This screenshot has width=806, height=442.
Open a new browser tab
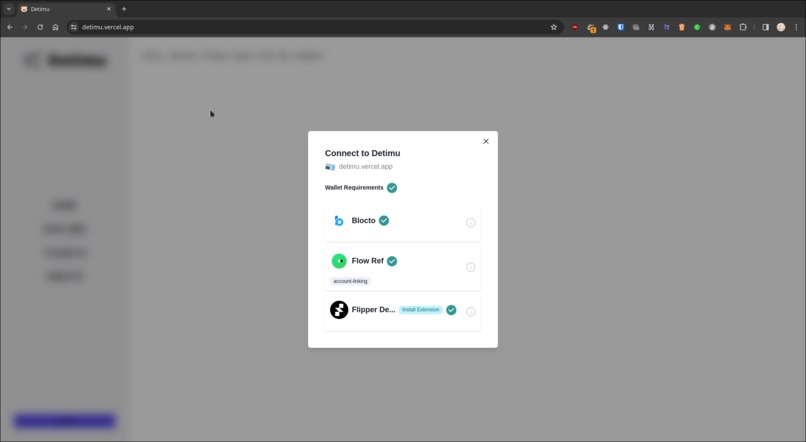[x=124, y=9]
